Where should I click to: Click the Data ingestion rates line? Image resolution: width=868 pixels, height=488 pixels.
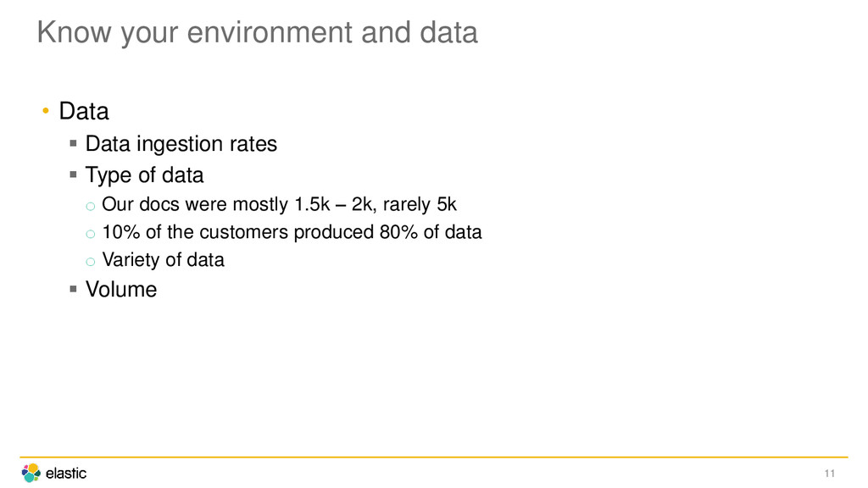(x=181, y=144)
